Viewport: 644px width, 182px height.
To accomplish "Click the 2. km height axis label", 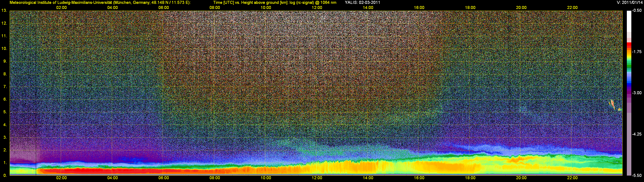I will tap(5, 150).
